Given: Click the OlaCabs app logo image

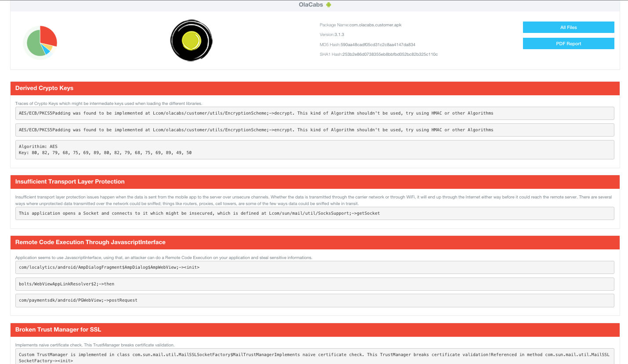Looking at the screenshot, I should pyautogui.click(x=191, y=40).
